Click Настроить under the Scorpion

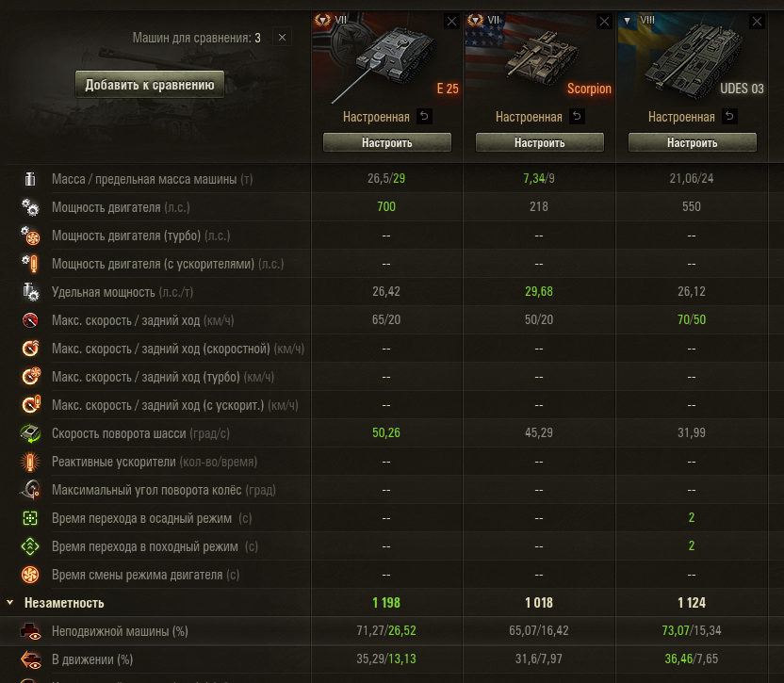pos(540,143)
